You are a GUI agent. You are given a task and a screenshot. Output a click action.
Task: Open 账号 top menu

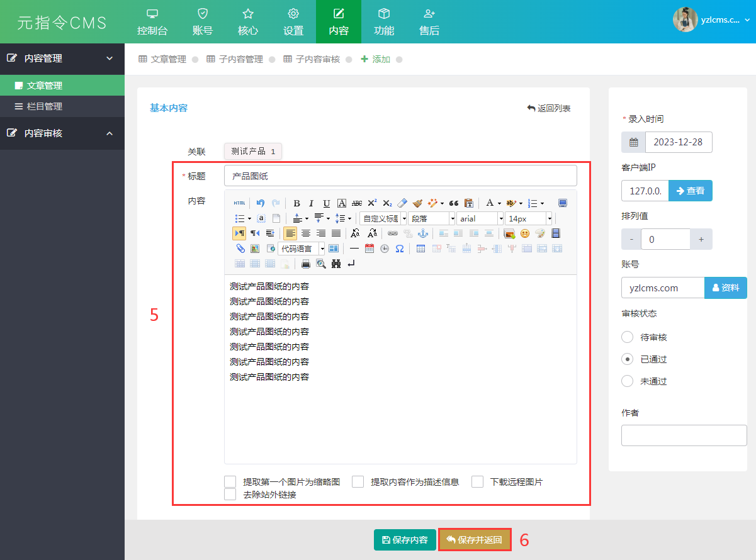click(203, 22)
